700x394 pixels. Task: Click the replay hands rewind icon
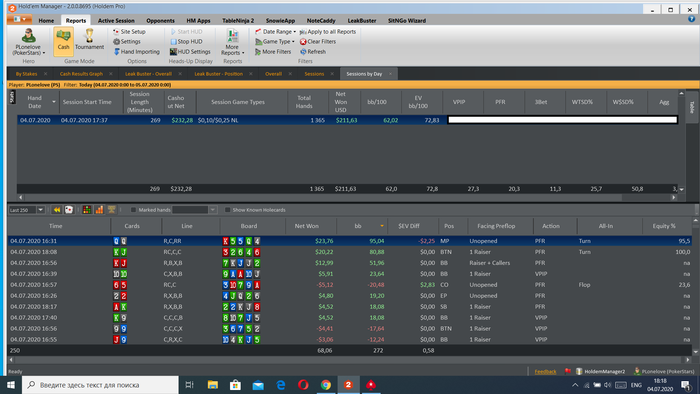pyautogui.click(x=57, y=210)
